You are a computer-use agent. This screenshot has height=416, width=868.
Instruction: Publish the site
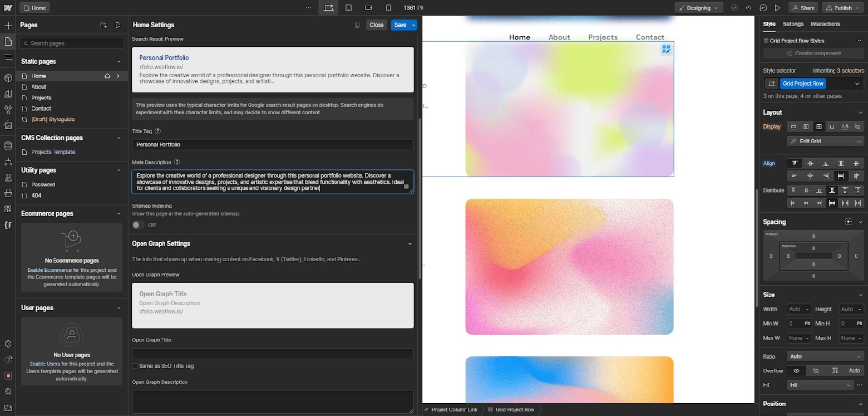coord(842,7)
